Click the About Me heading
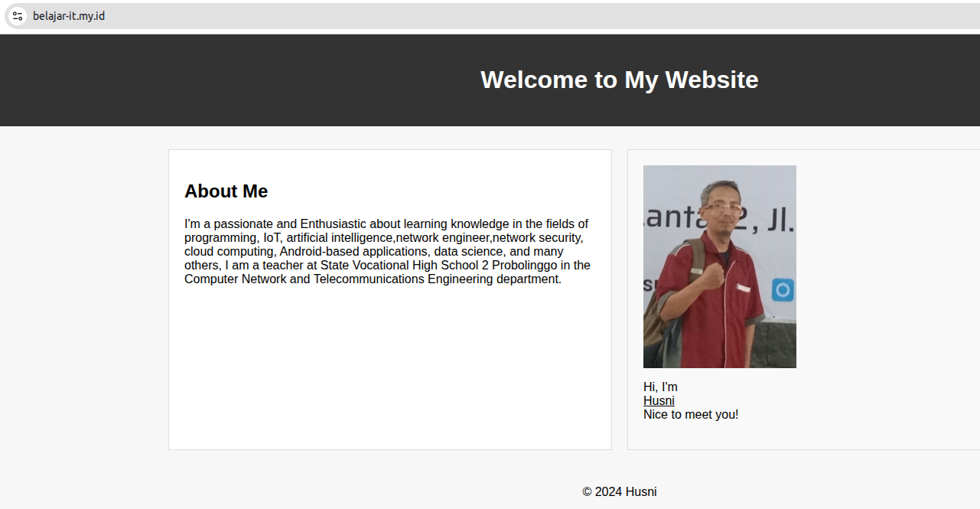This screenshot has height=509, width=980. [x=226, y=191]
